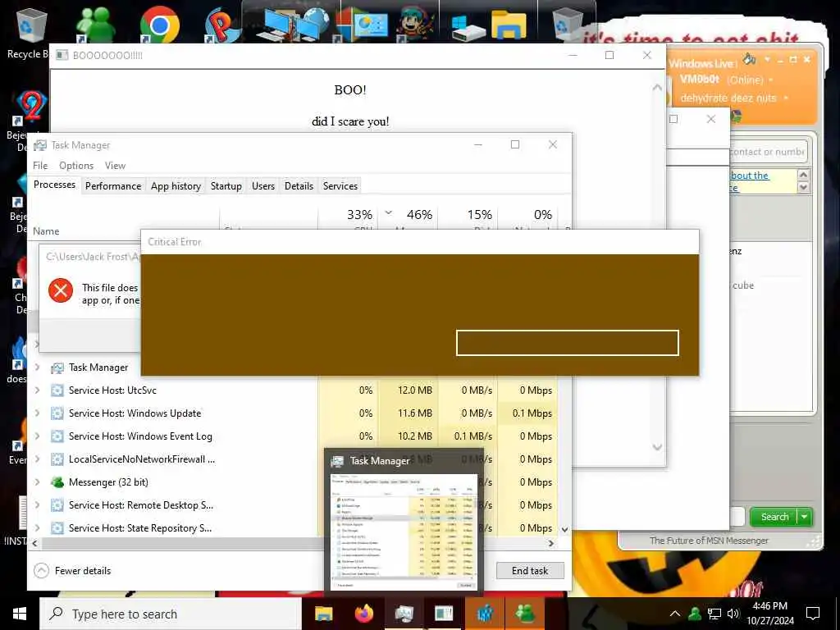The height and width of the screenshot is (630, 840).
Task: Open green Messenger buddies desktop icon
Action: (95, 24)
